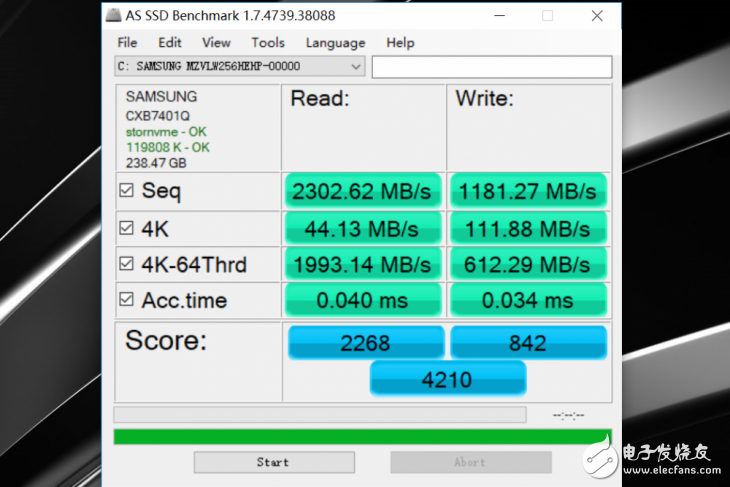This screenshot has width=730, height=487.
Task: Disable the 4K-64Thrd test checkbox
Action: tap(126, 265)
